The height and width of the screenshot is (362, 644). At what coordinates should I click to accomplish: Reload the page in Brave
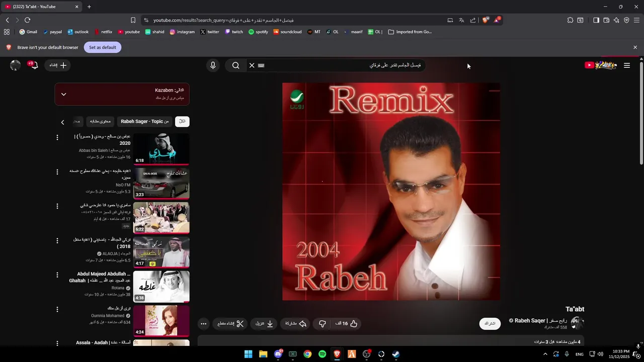point(27,20)
